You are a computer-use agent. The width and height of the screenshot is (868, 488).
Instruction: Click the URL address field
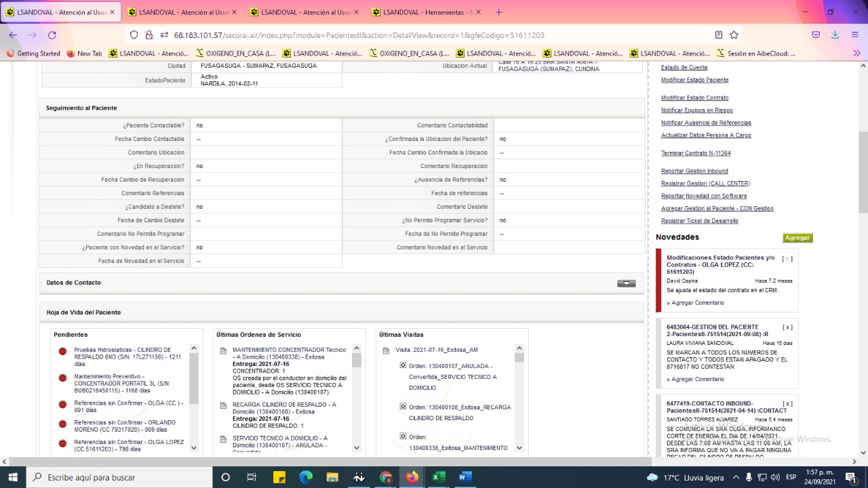pos(434,35)
